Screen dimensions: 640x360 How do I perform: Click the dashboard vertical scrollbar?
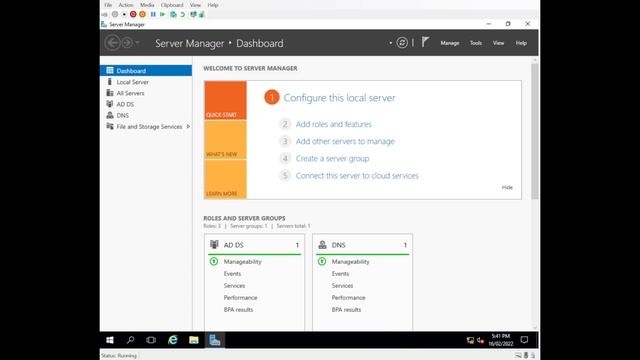535,131
